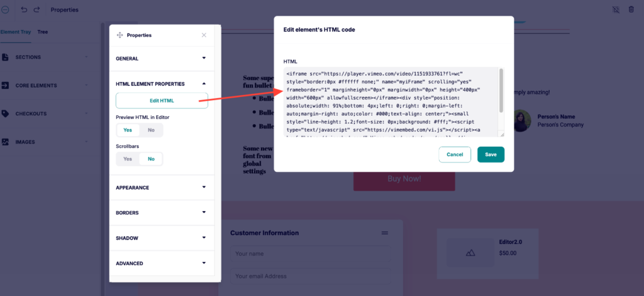Click the Sections page icon
Viewport: 644px width, 296px height.
(5, 57)
